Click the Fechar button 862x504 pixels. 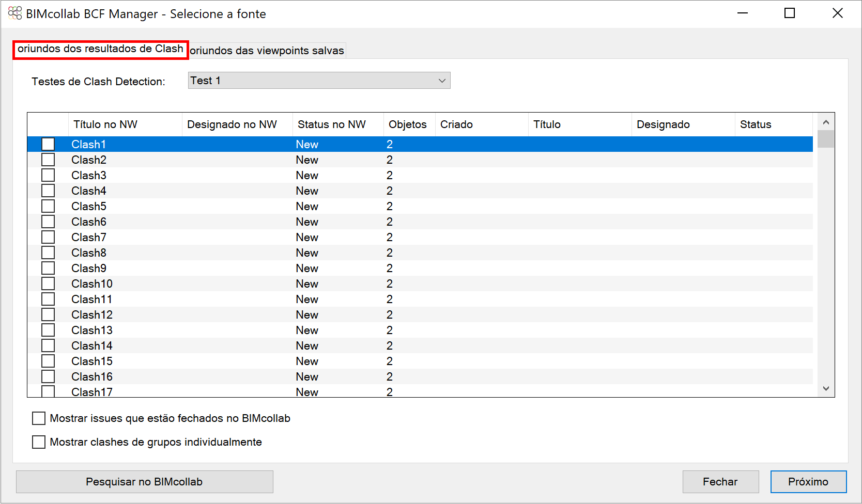pyautogui.click(x=720, y=482)
